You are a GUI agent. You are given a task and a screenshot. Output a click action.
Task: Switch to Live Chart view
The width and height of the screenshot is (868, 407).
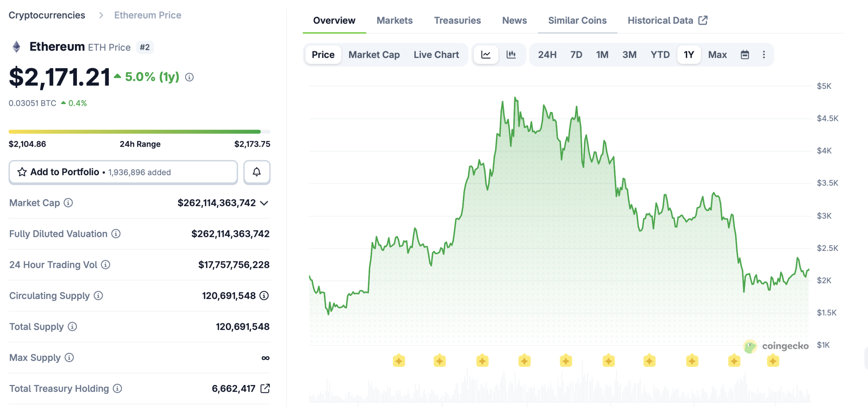[x=436, y=54]
